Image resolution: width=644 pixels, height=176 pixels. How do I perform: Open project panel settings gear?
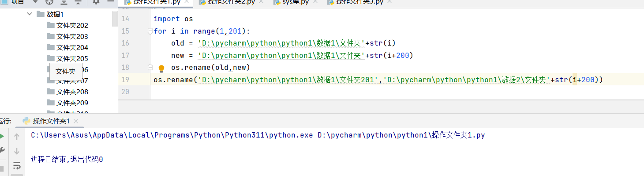[x=96, y=2]
